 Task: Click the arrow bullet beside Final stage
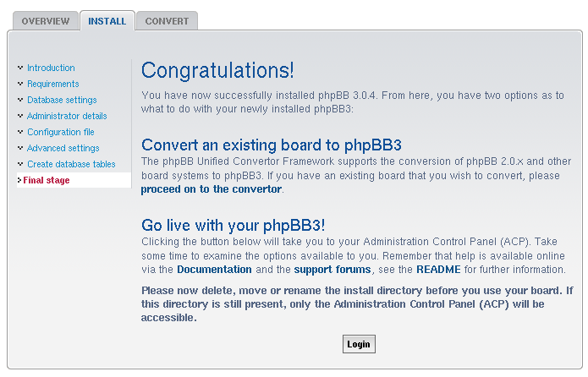(19, 180)
